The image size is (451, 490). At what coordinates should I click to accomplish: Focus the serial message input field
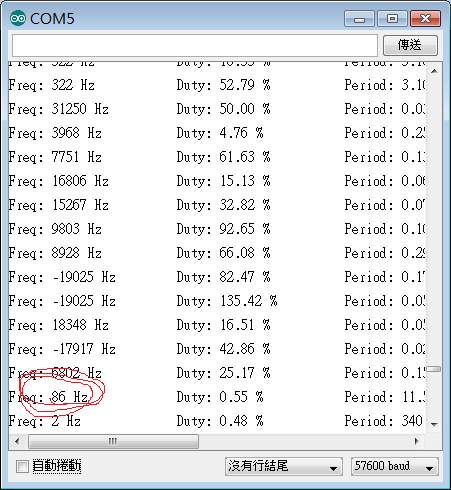pos(195,45)
